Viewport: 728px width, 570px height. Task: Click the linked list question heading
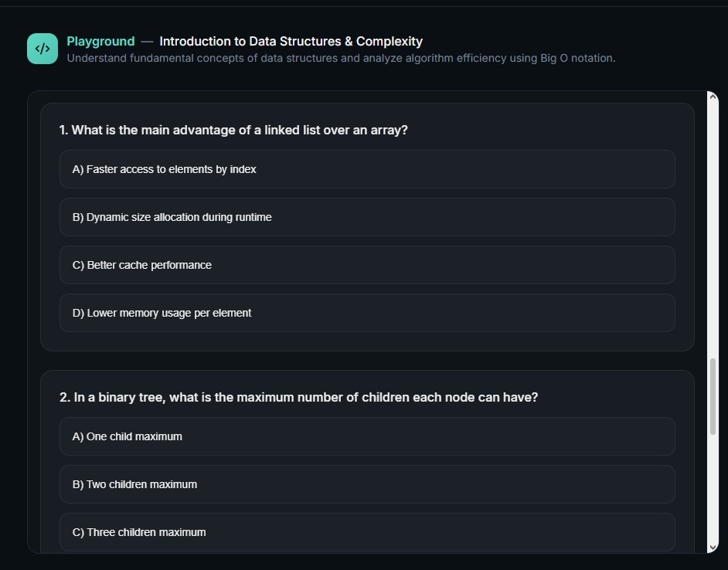click(x=233, y=131)
